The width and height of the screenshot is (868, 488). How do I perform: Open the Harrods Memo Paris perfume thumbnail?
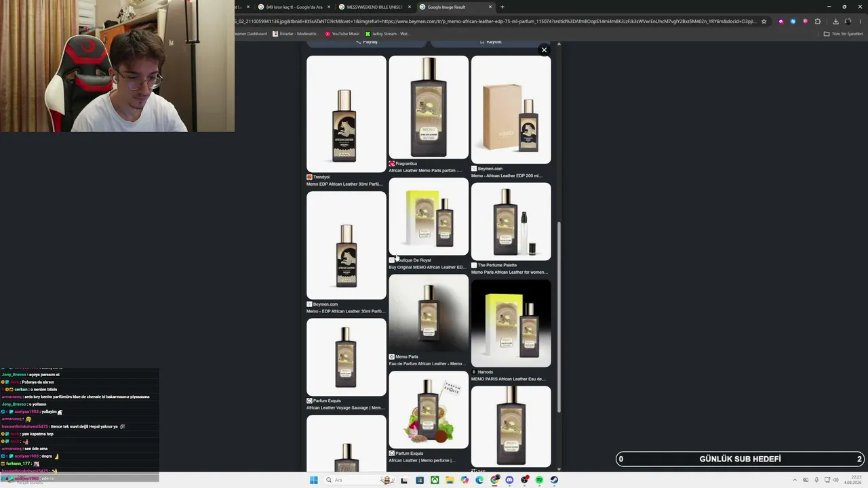point(511,323)
